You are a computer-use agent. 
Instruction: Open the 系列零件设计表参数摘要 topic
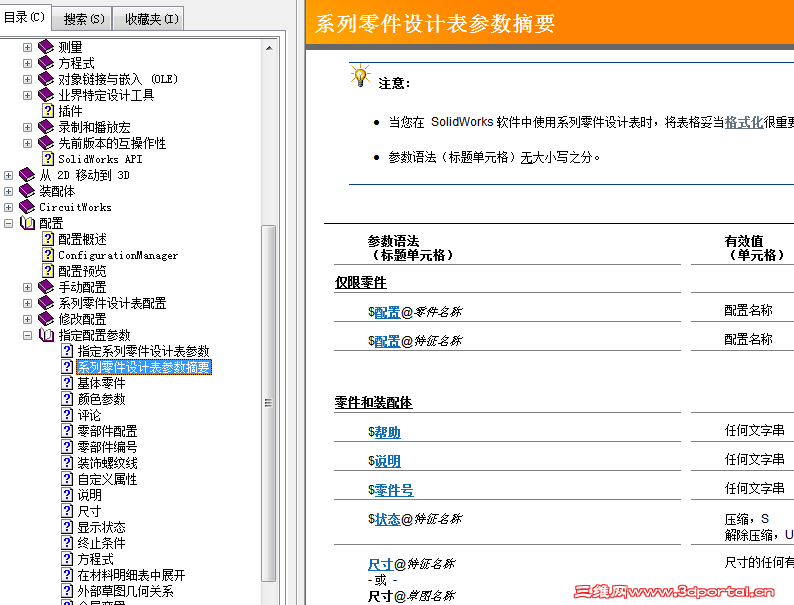(x=144, y=367)
